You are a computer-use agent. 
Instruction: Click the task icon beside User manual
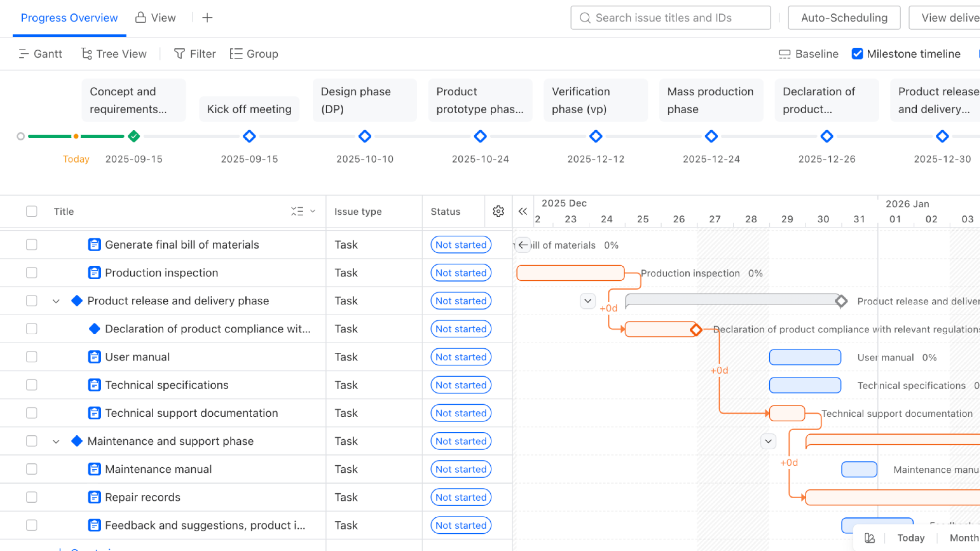pos(94,357)
